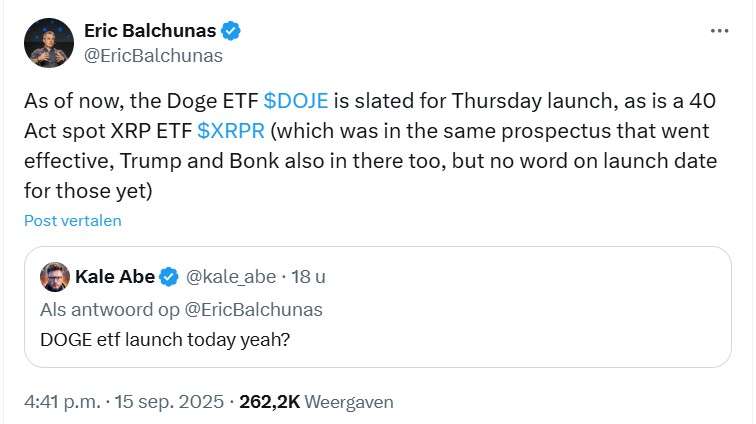Translate the post with Post vertalen

pyautogui.click(x=73, y=220)
